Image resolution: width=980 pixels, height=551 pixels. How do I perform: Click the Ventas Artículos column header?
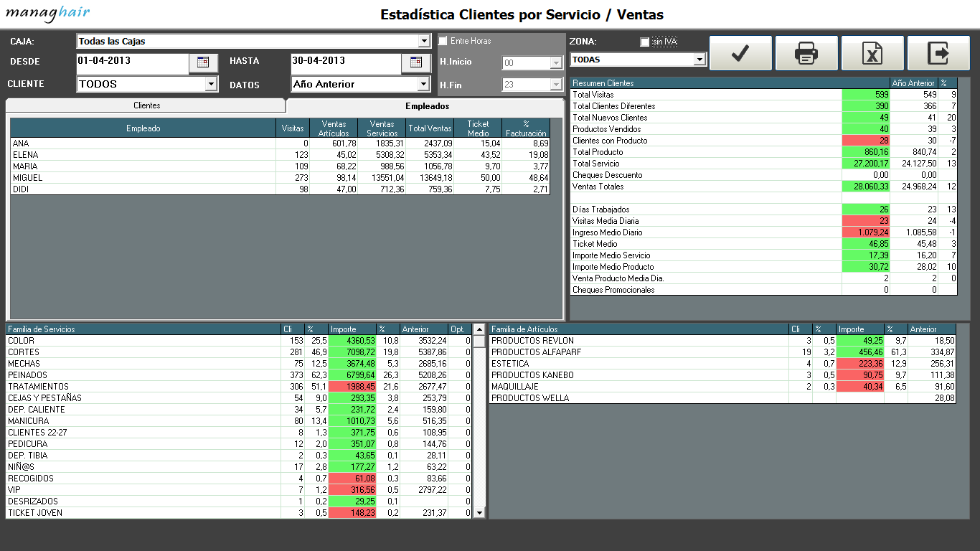pos(334,128)
